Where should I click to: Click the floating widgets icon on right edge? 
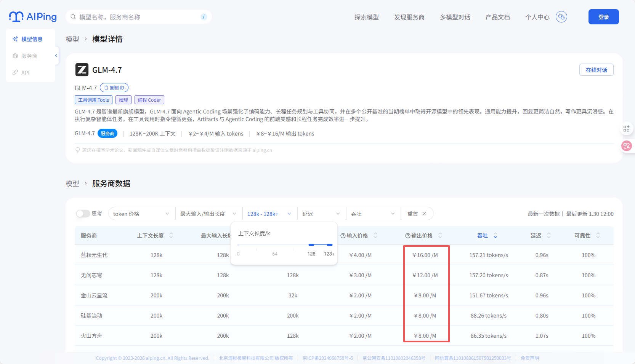pyautogui.click(x=626, y=128)
